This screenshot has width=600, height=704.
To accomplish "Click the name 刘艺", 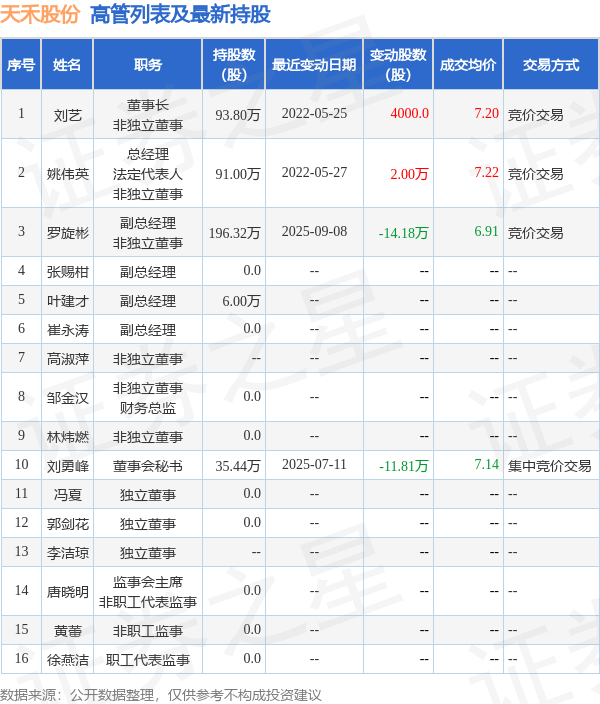I will pos(67,115).
